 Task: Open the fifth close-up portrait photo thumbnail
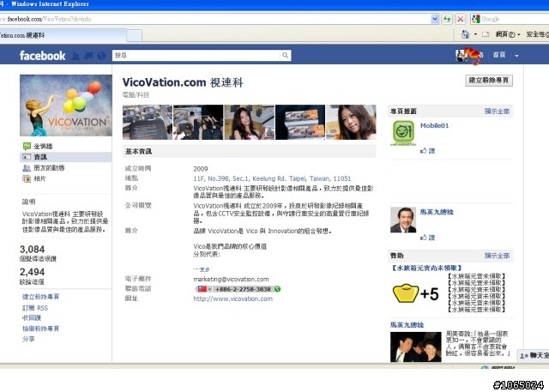pyautogui.click(x=351, y=122)
